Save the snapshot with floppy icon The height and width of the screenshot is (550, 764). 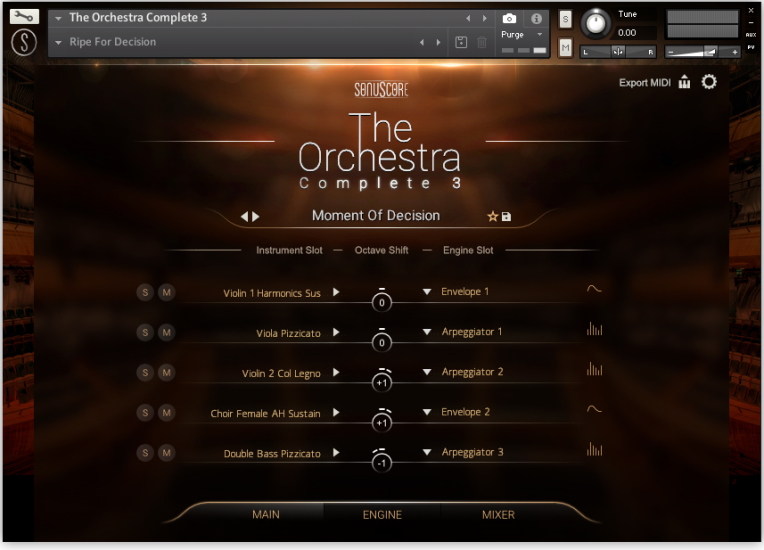click(461, 42)
